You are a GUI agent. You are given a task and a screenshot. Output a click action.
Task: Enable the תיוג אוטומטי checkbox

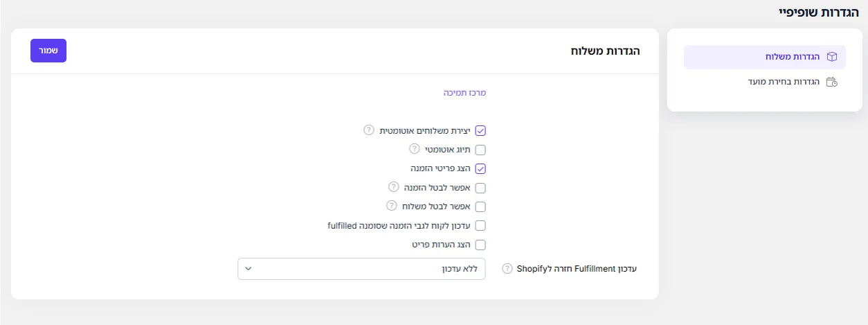click(x=480, y=149)
